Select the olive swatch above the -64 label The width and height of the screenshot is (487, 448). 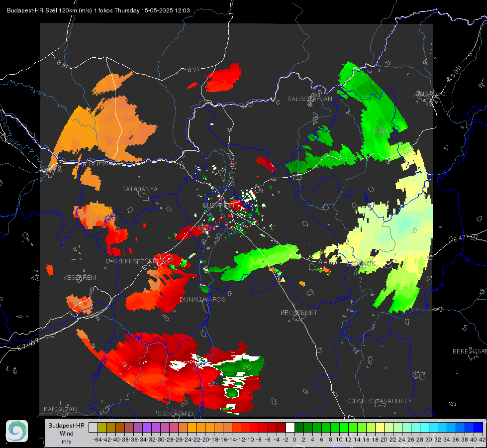click(x=102, y=427)
